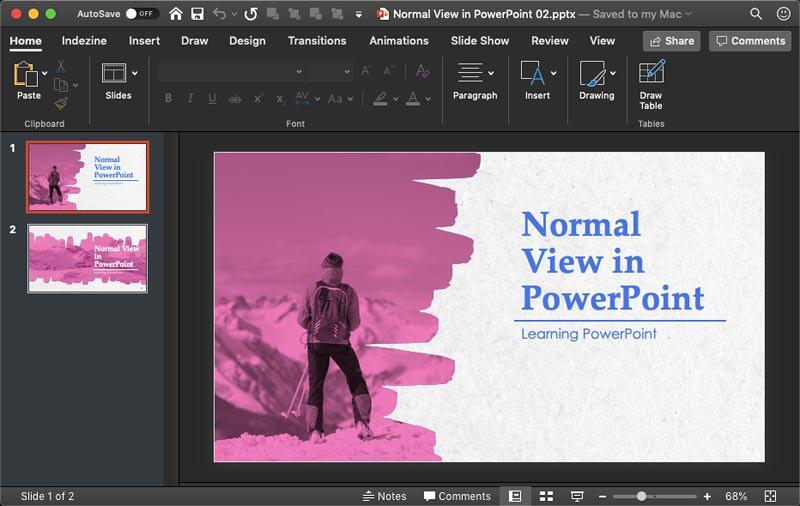The image size is (800, 506).
Task: Click the Insert text box icon
Action: (533, 73)
